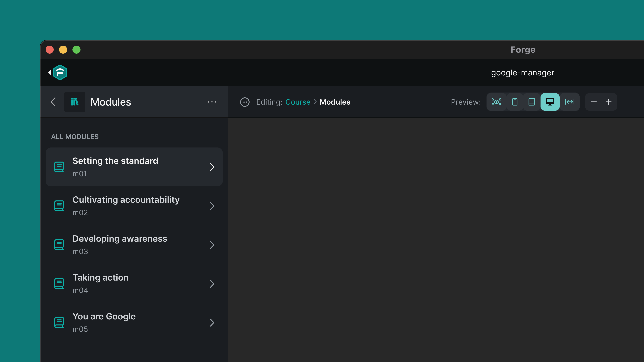Toggle the focus eye preview icon
The height and width of the screenshot is (362, 644).
point(496,102)
